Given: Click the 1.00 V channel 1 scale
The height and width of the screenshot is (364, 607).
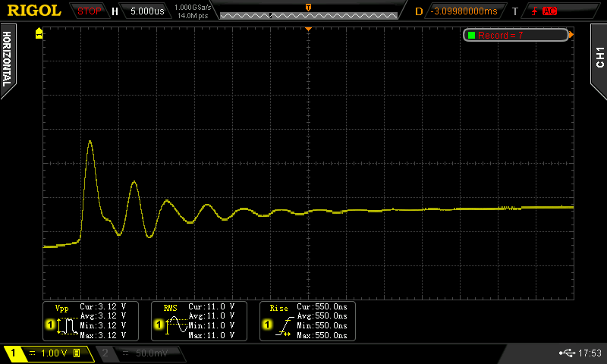Looking at the screenshot, I should [x=54, y=353].
